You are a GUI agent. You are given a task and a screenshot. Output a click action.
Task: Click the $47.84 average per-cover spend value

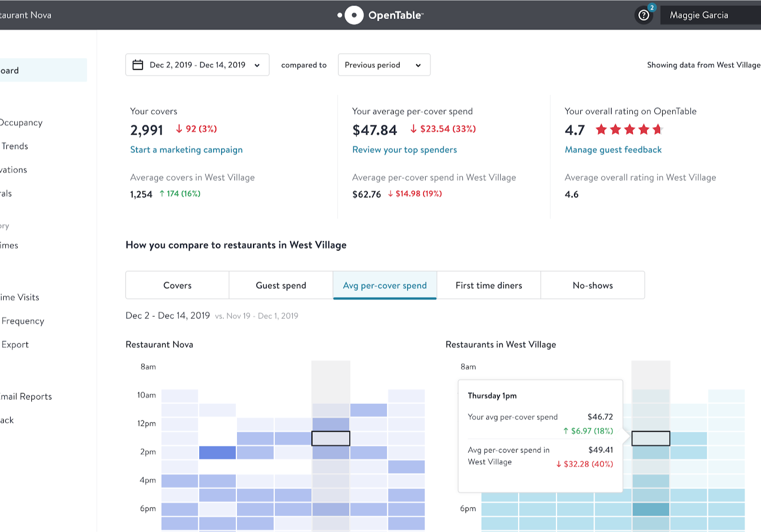coord(375,130)
